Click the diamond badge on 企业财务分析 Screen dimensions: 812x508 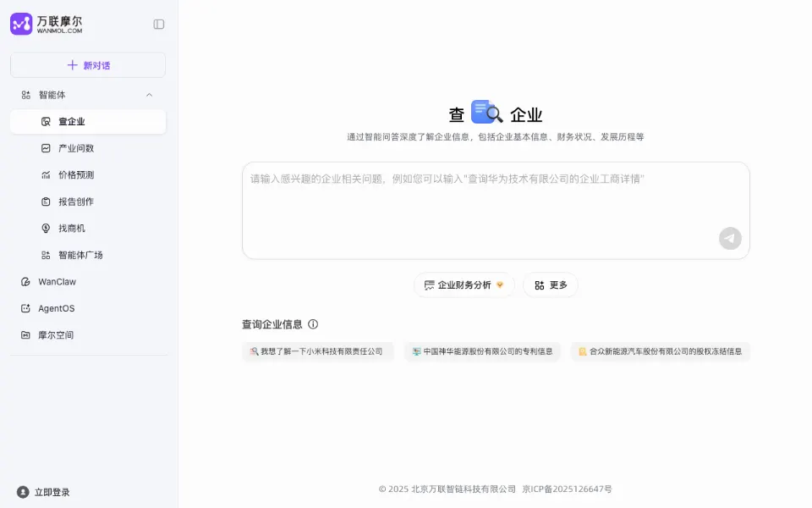pyautogui.click(x=500, y=284)
